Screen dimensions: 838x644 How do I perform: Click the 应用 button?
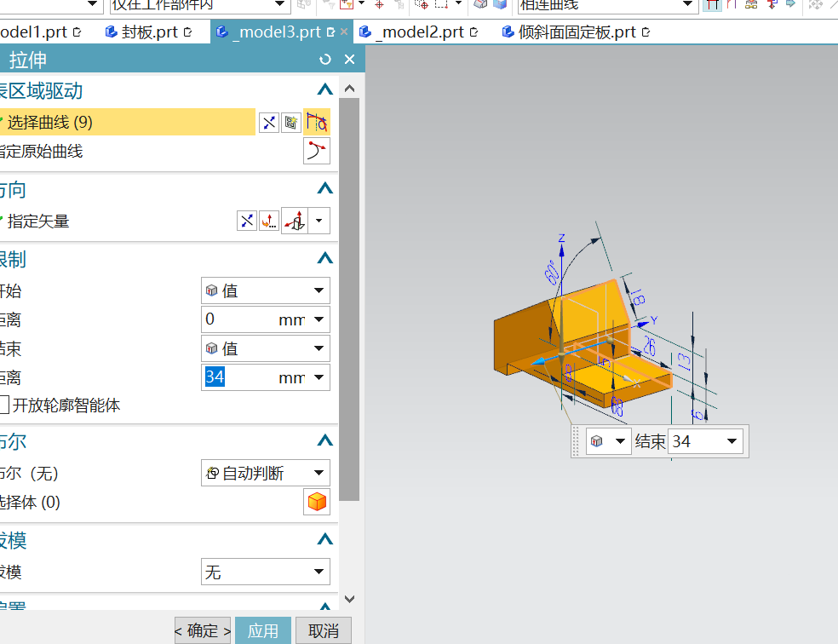pyautogui.click(x=263, y=630)
